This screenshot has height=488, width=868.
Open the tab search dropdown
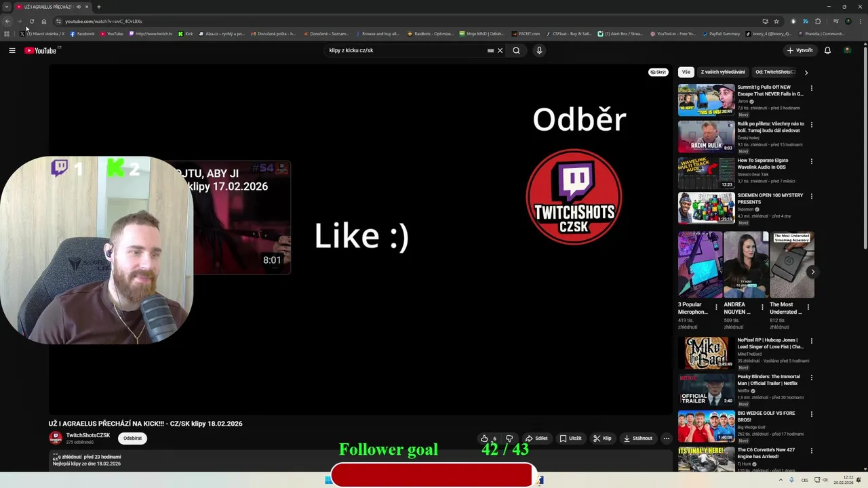point(6,7)
